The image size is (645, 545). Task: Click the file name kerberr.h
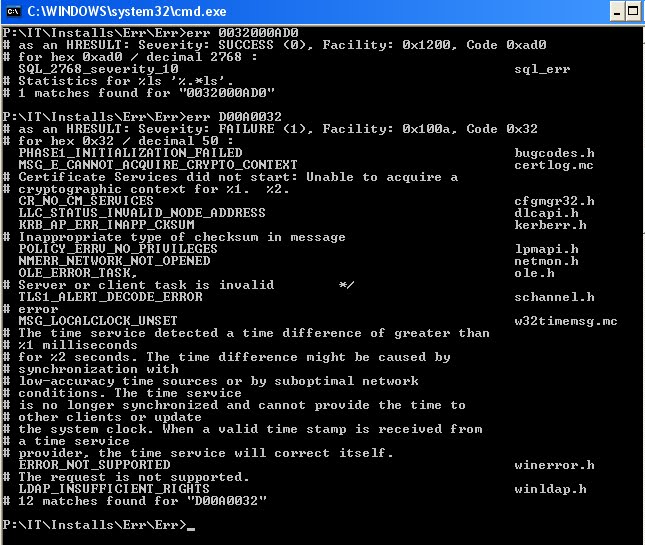coord(550,225)
